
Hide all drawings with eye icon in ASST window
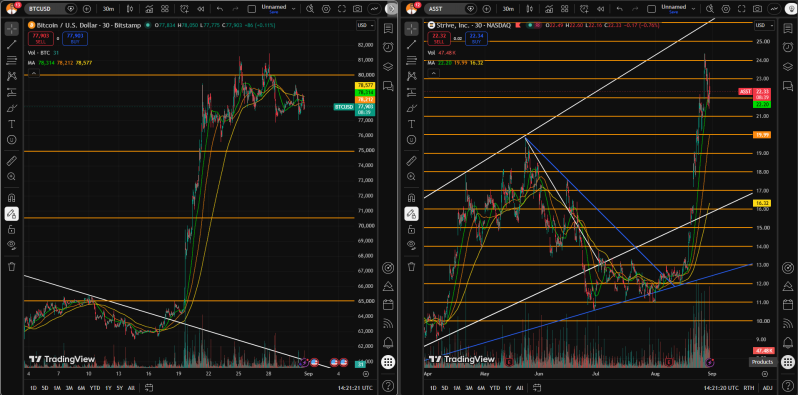coord(411,245)
